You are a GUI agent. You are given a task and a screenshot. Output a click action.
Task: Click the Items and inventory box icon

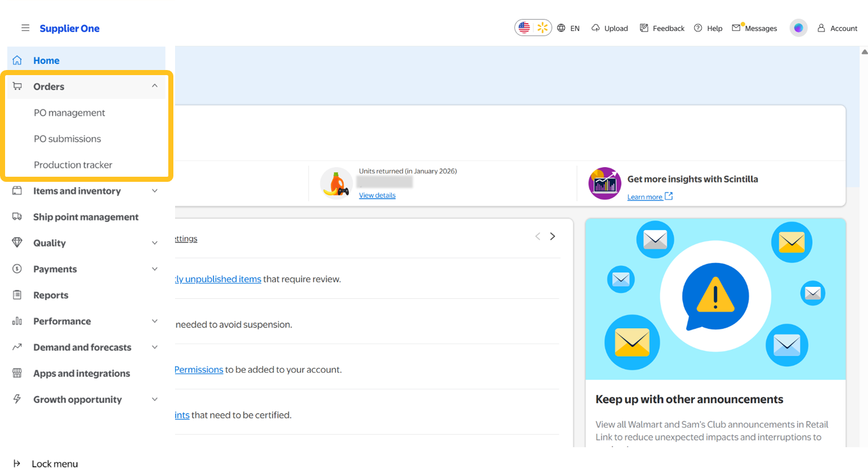point(18,191)
